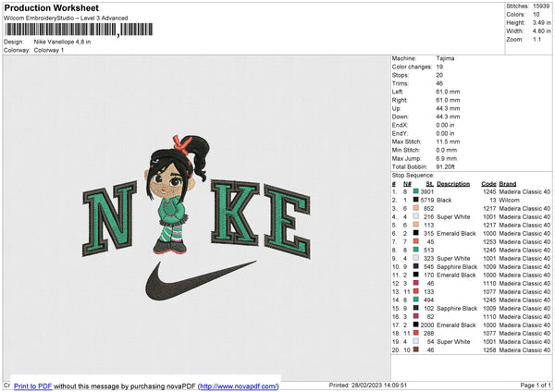Select the Stitches value 15939
Viewport: 555px width, 392px height.
541,6
